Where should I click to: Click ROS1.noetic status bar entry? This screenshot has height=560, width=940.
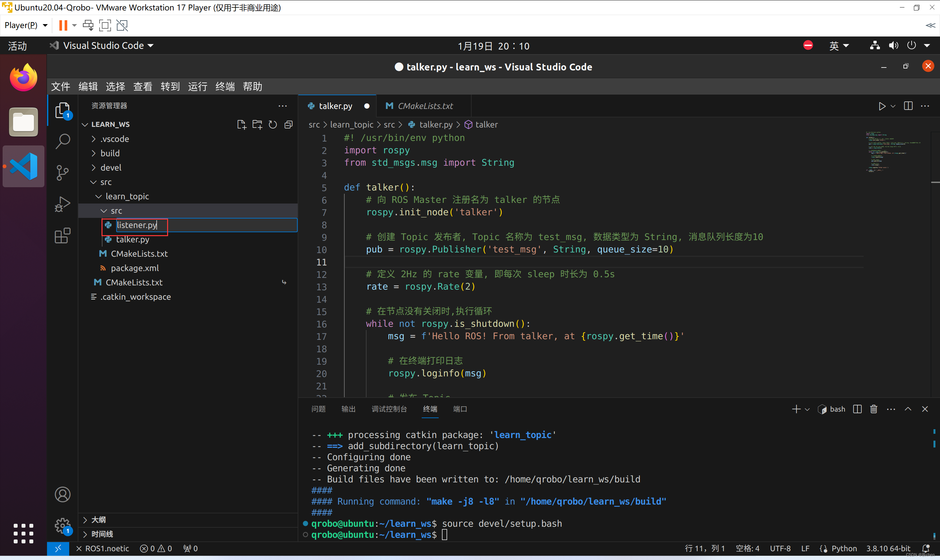click(102, 548)
